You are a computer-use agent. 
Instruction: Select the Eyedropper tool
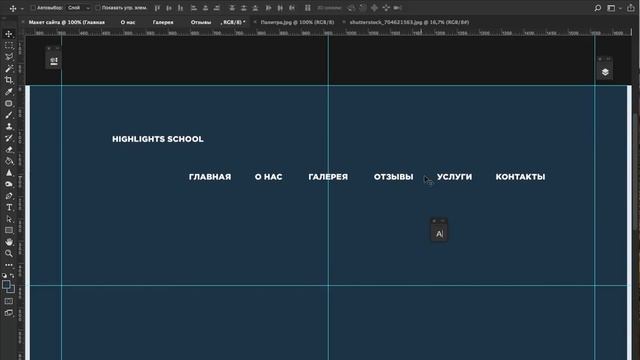point(9,92)
